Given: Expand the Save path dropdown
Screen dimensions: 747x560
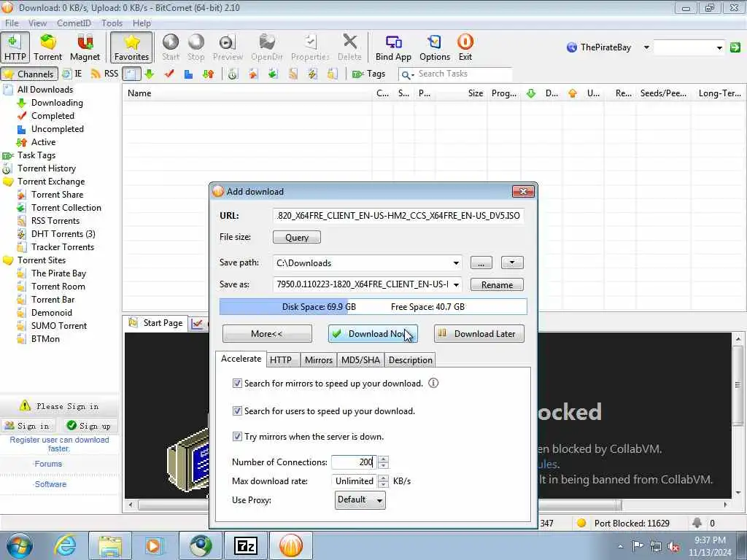Looking at the screenshot, I should 456,262.
